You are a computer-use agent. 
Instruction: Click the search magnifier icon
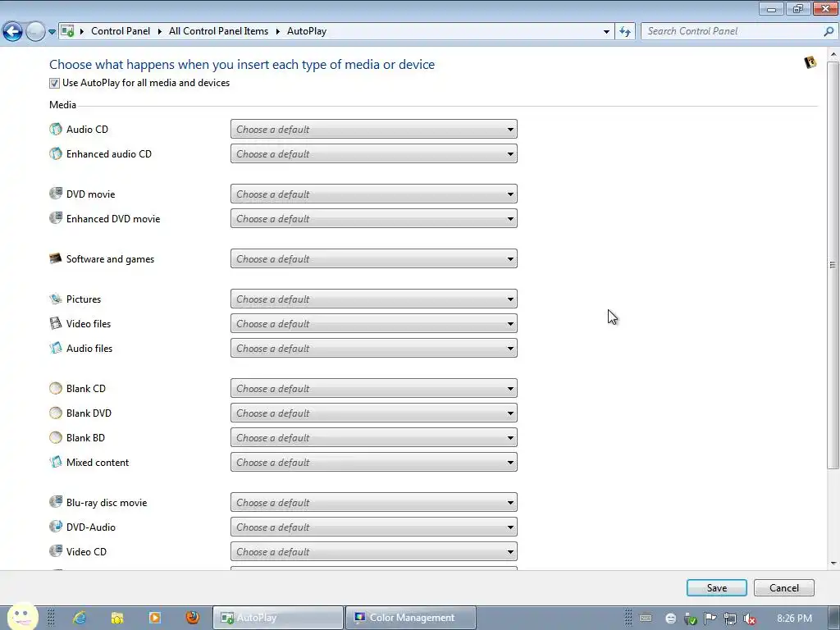pyautogui.click(x=829, y=32)
